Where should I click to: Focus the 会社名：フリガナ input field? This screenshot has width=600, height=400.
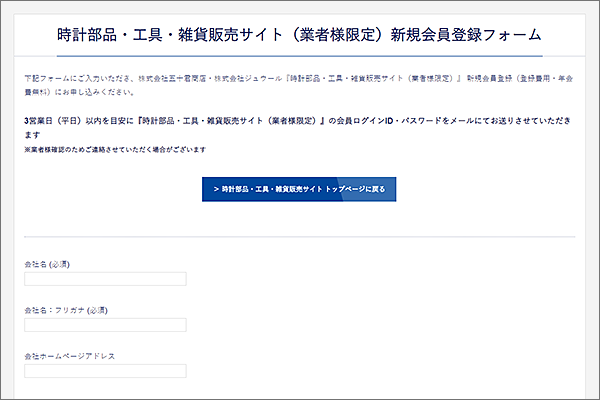click(x=105, y=325)
